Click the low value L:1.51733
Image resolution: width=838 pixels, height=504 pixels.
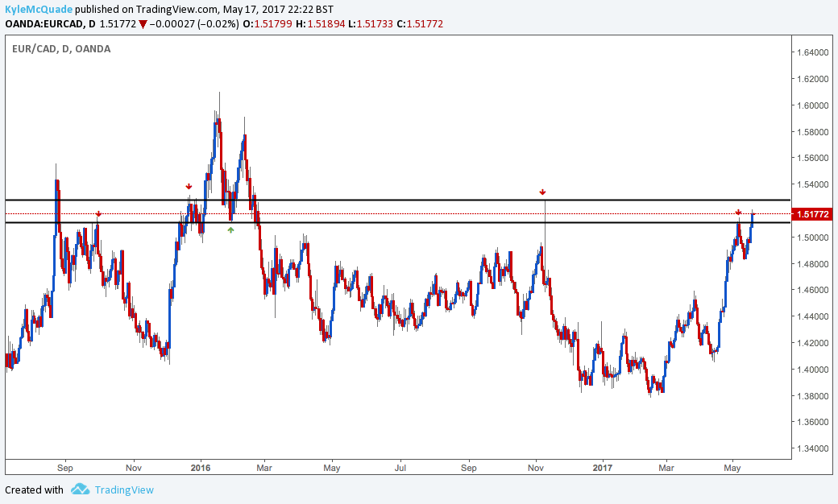point(371,23)
